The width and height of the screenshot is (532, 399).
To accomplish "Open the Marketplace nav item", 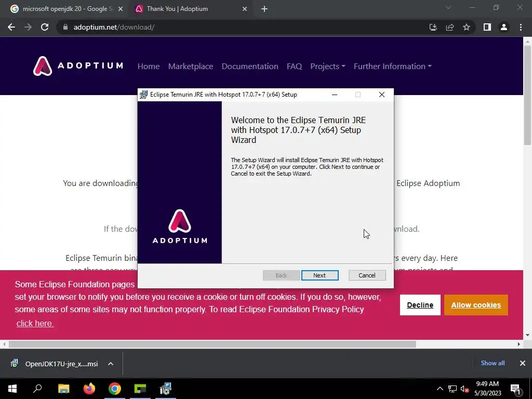I will [191, 66].
